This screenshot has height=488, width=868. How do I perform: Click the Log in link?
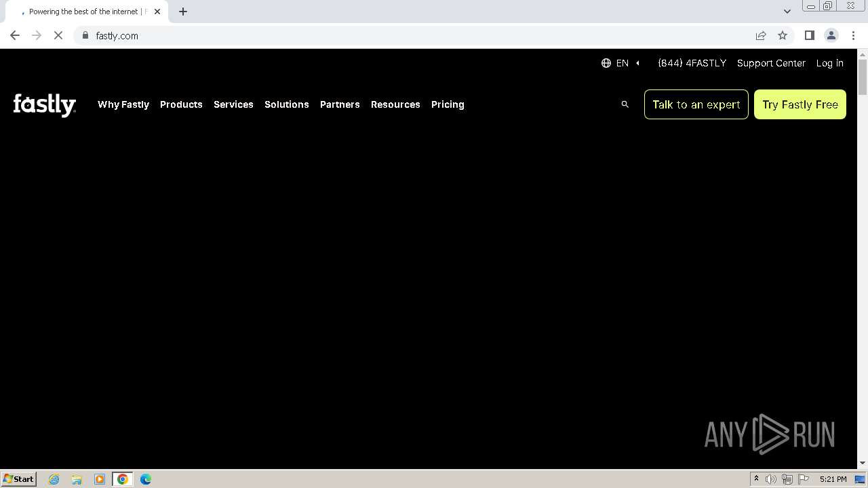point(829,63)
